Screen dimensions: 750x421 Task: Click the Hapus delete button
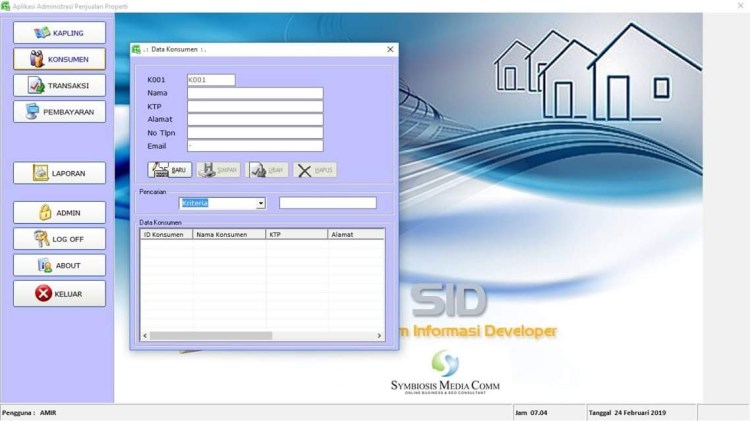[x=315, y=170]
